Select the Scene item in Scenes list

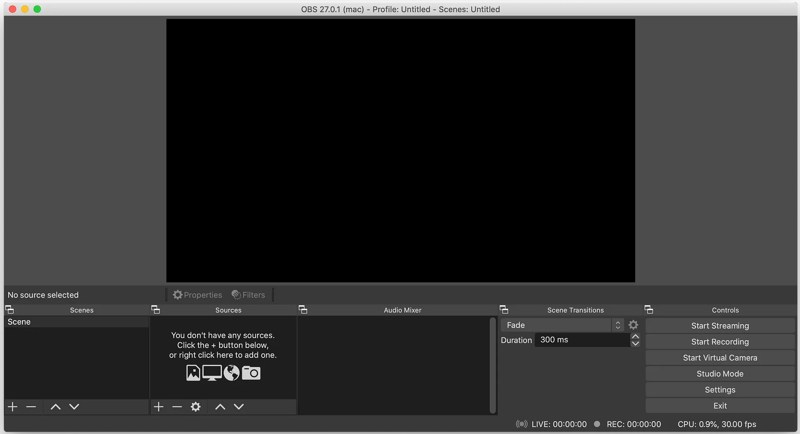coord(75,322)
